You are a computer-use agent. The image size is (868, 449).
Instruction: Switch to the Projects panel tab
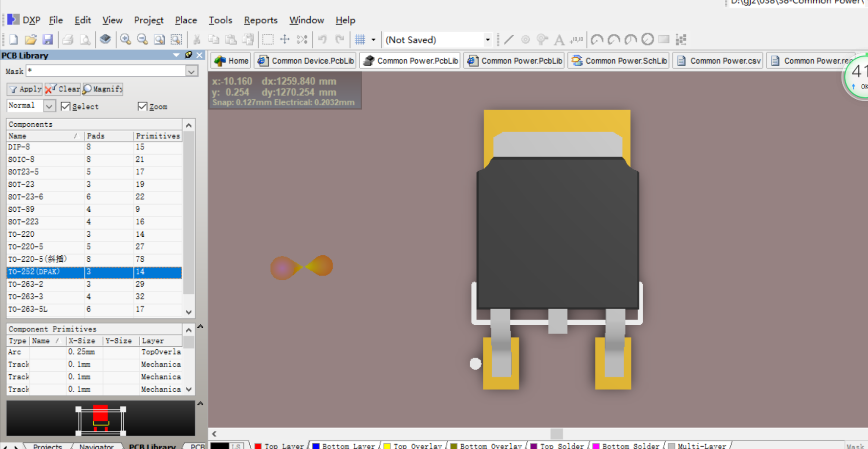[47, 446]
